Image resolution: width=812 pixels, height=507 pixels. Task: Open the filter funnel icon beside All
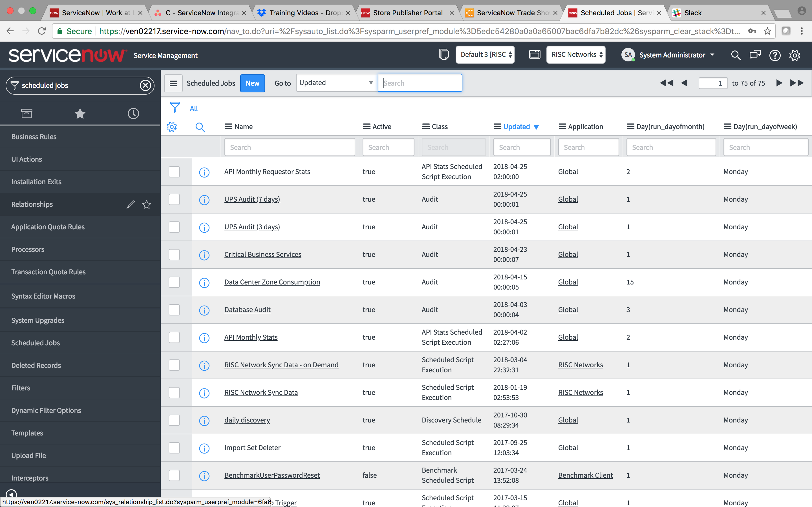point(175,107)
